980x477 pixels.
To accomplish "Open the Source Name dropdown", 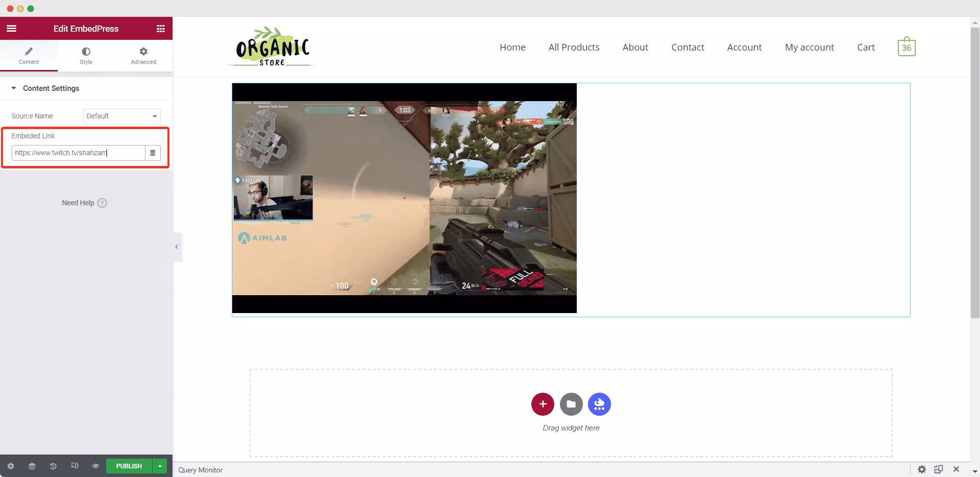I will click(x=121, y=116).
